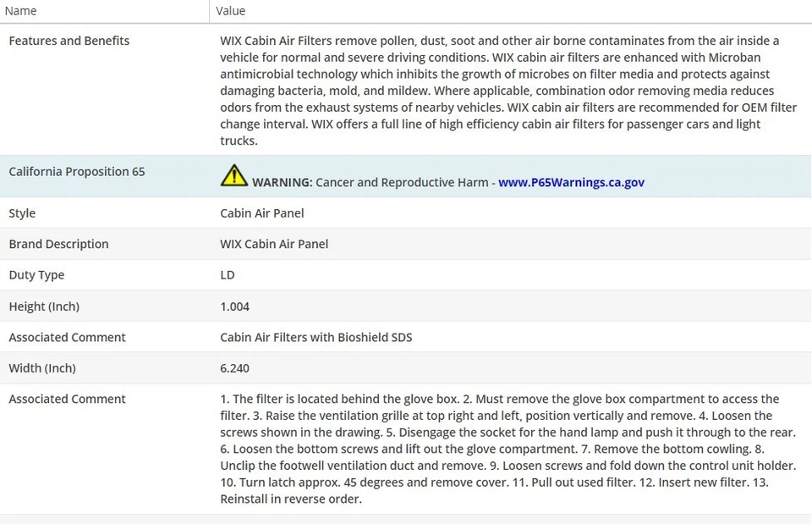Click the Style row label

(x=22, y=213)
